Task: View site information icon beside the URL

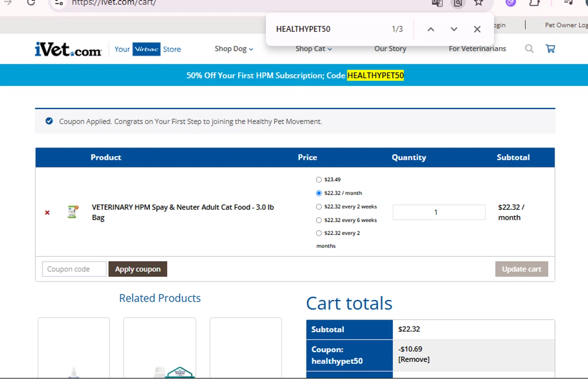Action: coord(59,3)
